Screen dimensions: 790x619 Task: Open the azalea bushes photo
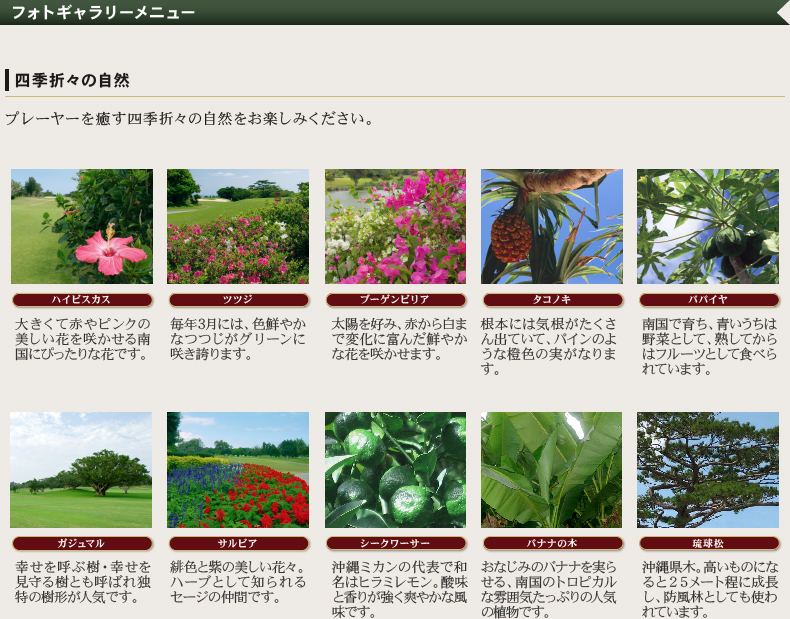pyautogui.click(x=238, y=226)
